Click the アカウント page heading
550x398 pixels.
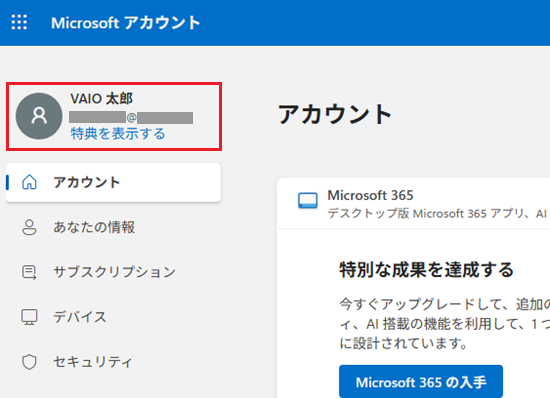pyautogui.click(x=335, y=114)
